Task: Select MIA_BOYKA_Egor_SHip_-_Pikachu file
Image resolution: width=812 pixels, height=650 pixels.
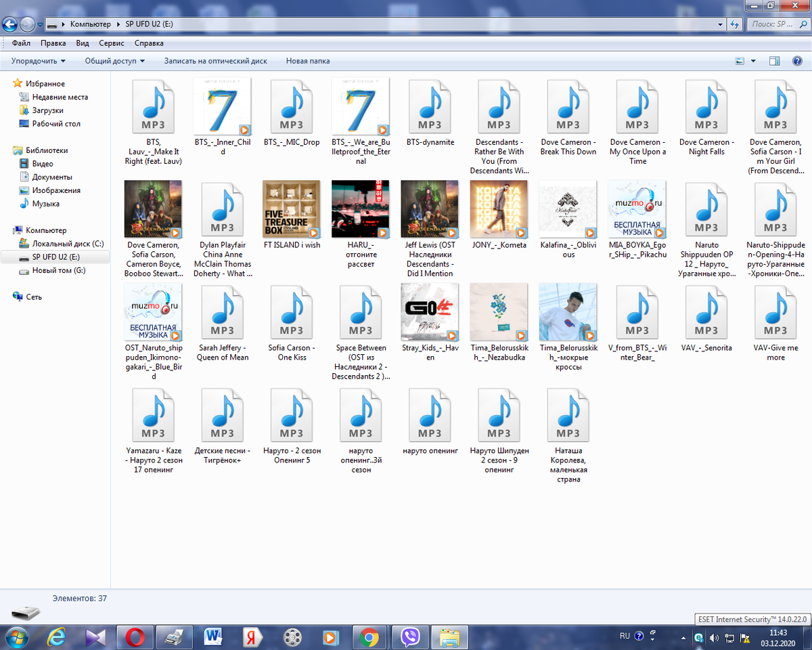Action: coord(637,220)
